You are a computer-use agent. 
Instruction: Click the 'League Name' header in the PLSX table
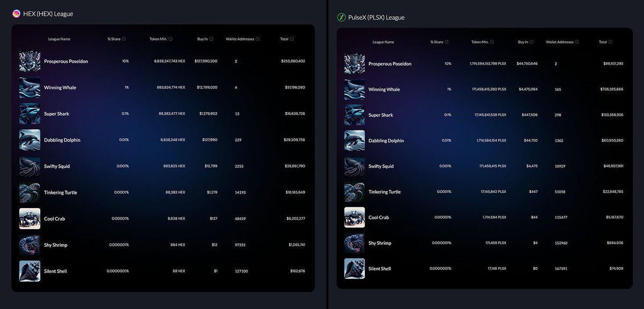pos(383,42)
